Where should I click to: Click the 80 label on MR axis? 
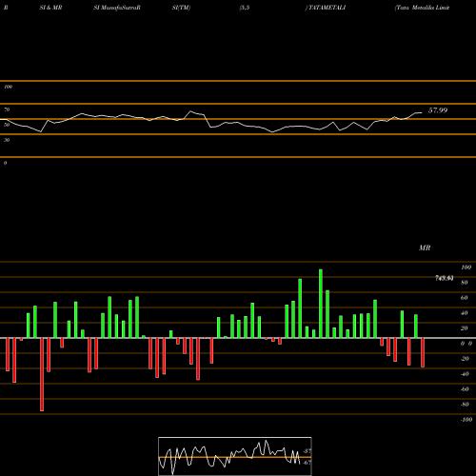465,283
